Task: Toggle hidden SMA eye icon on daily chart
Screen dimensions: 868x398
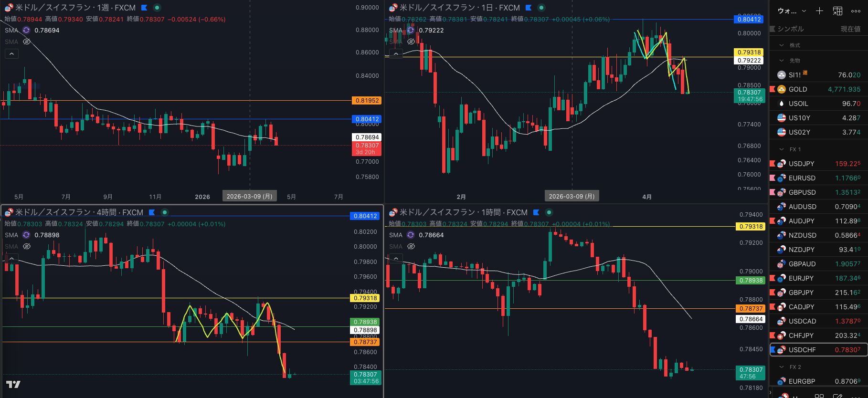Action: (411, 42)
